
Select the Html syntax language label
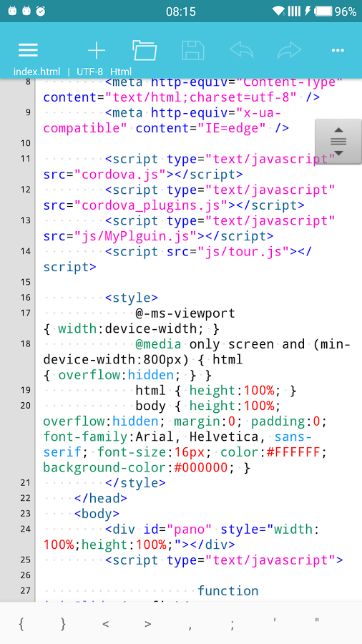click(121, 72)
